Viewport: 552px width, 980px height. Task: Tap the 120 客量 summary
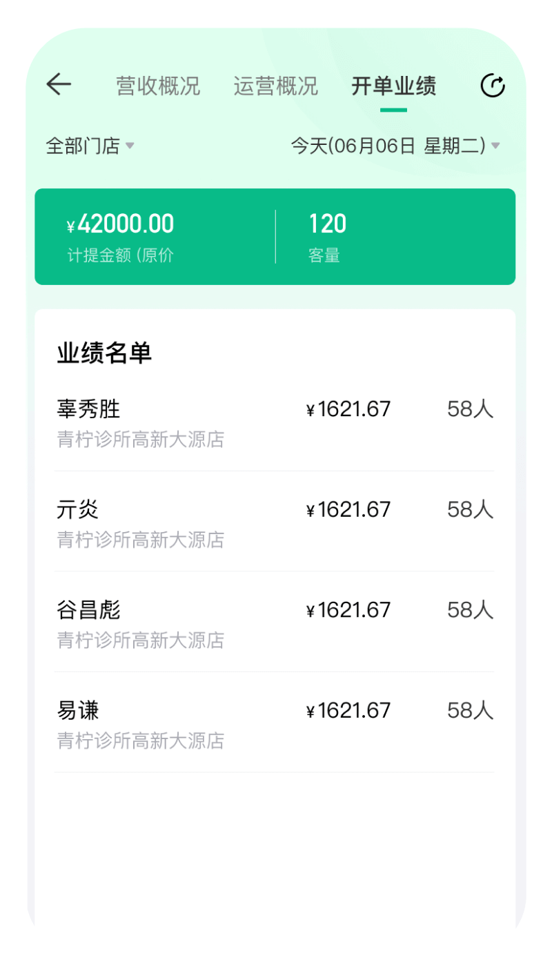pos(328,237)
